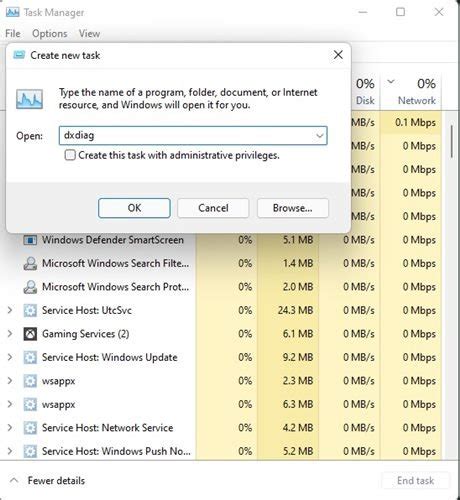
Task: Click the Windows Defender SmartScreen process icon
Action: (x=30, y=240)
